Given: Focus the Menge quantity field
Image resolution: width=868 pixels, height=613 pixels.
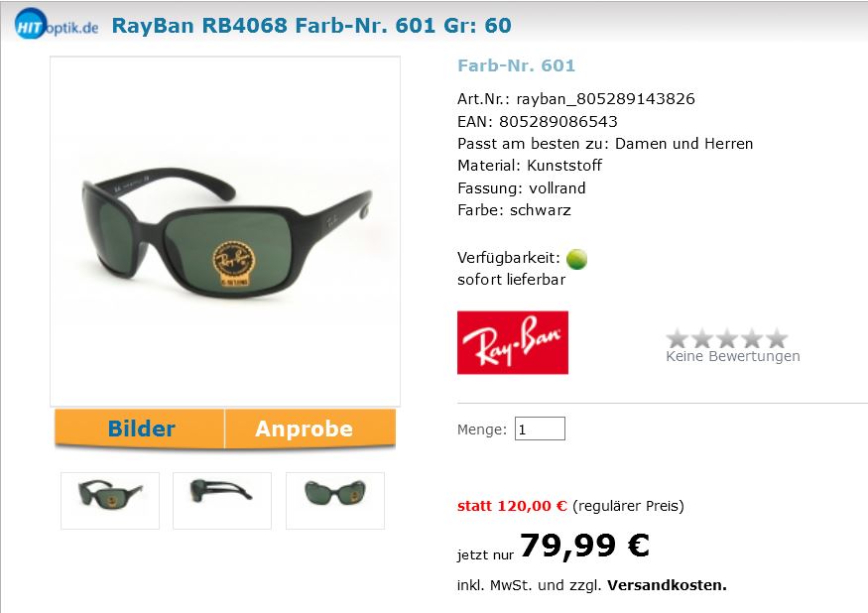Looking at the screenshot, I should coord(540,429).
